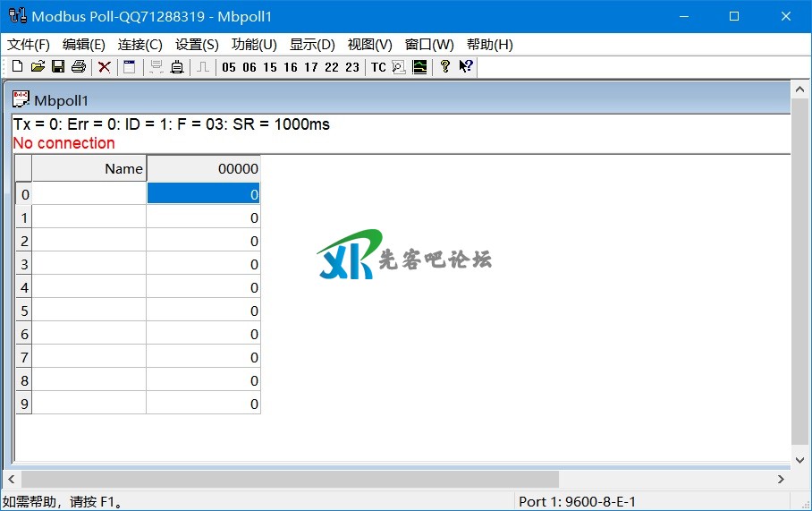Click the yellow question mark help icon
The width and height of the screenshot is (812, 511).
coord(444,67)
